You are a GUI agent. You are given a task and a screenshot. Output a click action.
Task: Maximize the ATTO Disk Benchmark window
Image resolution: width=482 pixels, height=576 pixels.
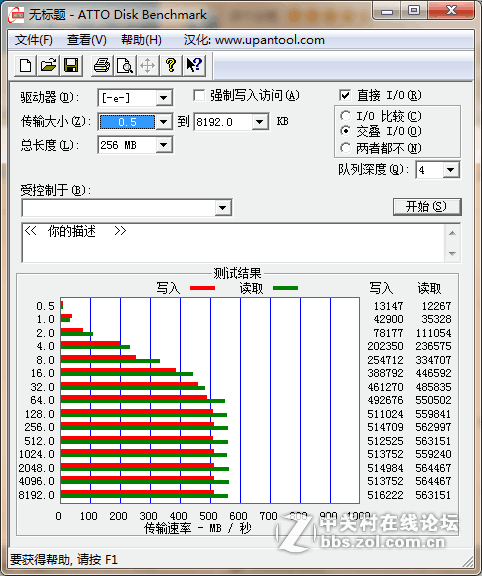[414, 11]
